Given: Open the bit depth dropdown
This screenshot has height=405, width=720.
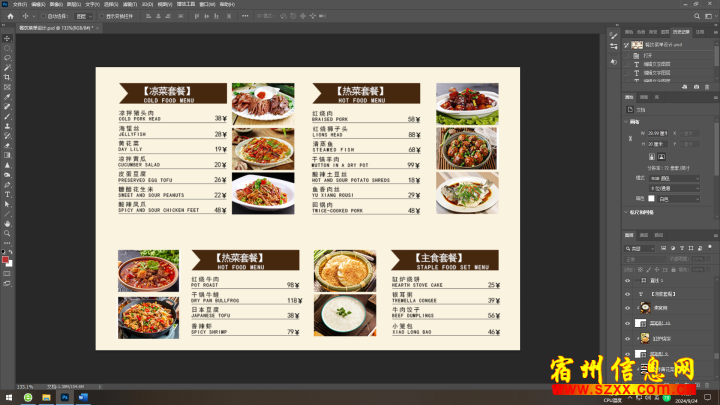Looking at the screenshot, I should click(x=675, y=188).
